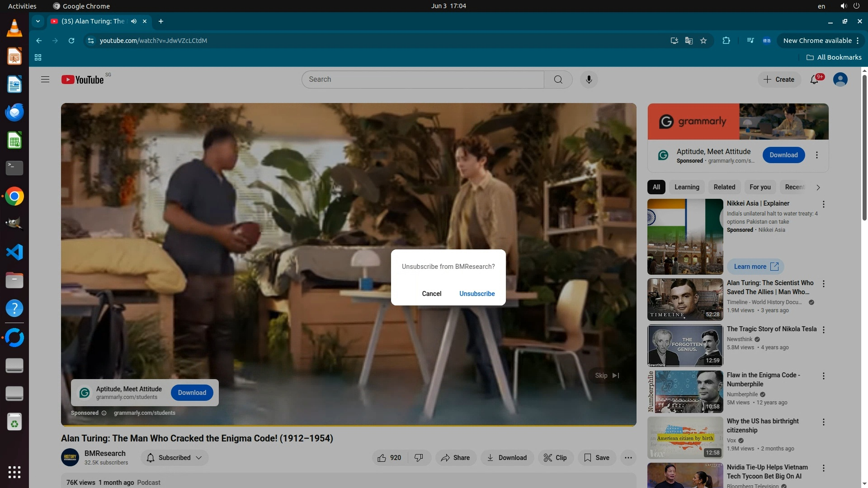Confirm Unsubscribe in the dialog
The image size is (868, 488).
[477, 294]
